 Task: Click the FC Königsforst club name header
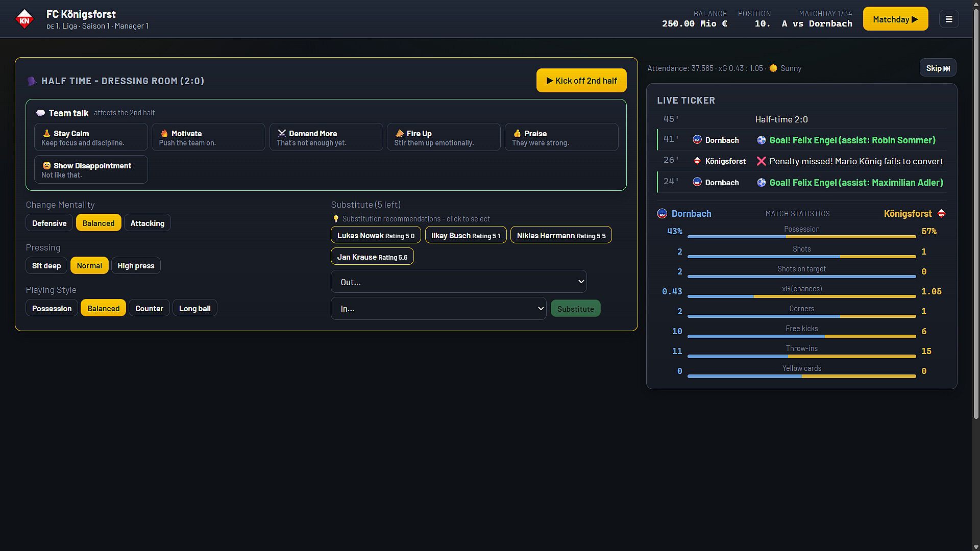click(x=81, y=14)
